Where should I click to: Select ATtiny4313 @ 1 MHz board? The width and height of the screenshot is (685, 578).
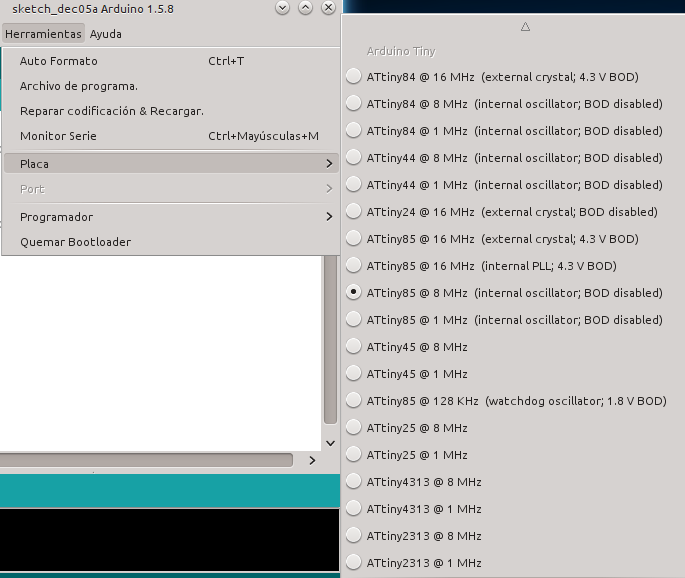pyautogui.click(x=513, y=509)
